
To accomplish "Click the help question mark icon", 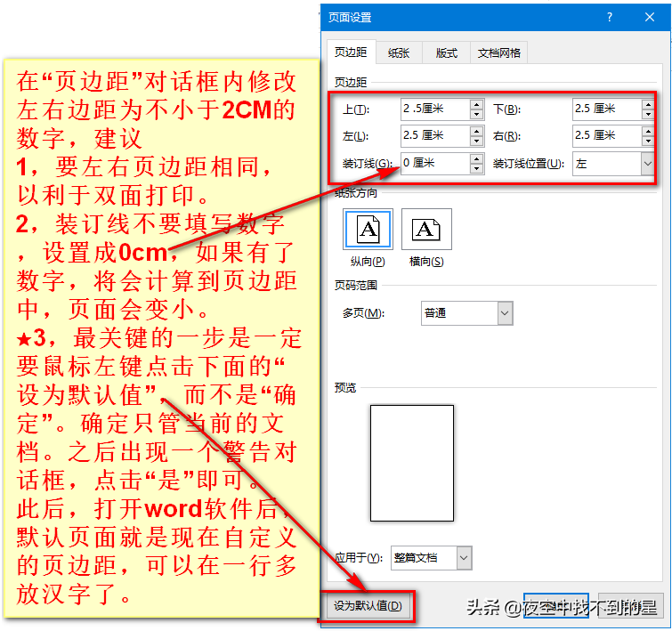I will click(x=610, y=17).
